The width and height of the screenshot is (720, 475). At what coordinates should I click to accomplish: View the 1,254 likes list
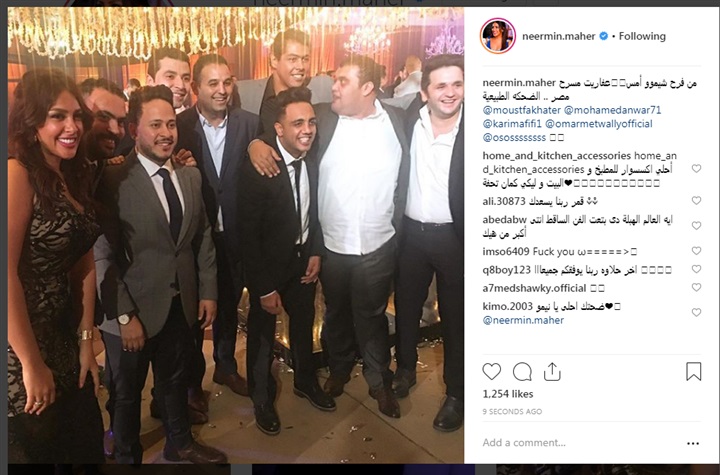(507, 394)
